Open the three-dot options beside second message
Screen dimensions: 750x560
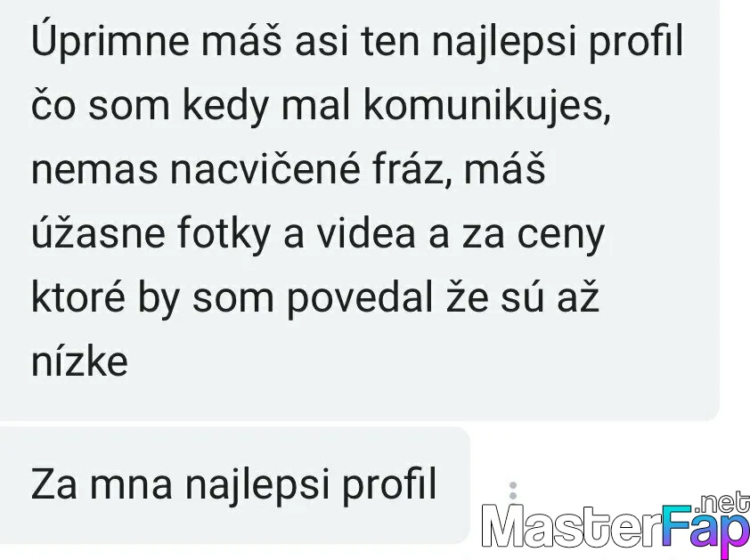pos(513,491)
